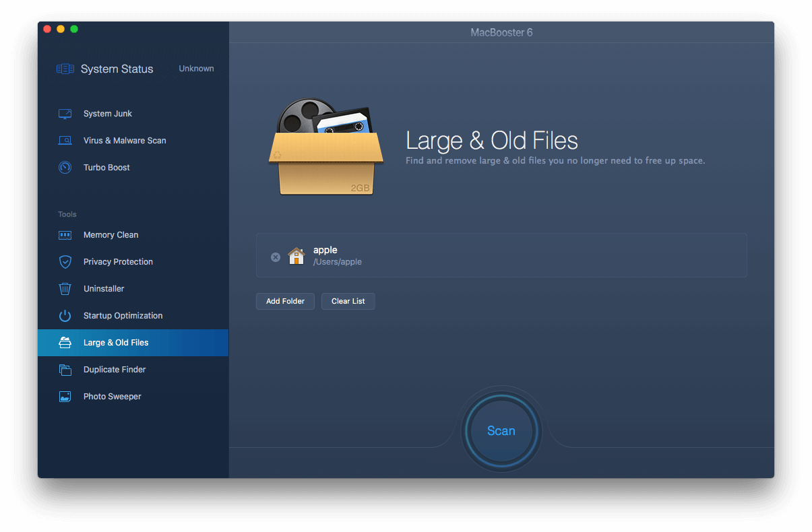Clear the folder list
The image size is (812, 532).
pos(348,301)
